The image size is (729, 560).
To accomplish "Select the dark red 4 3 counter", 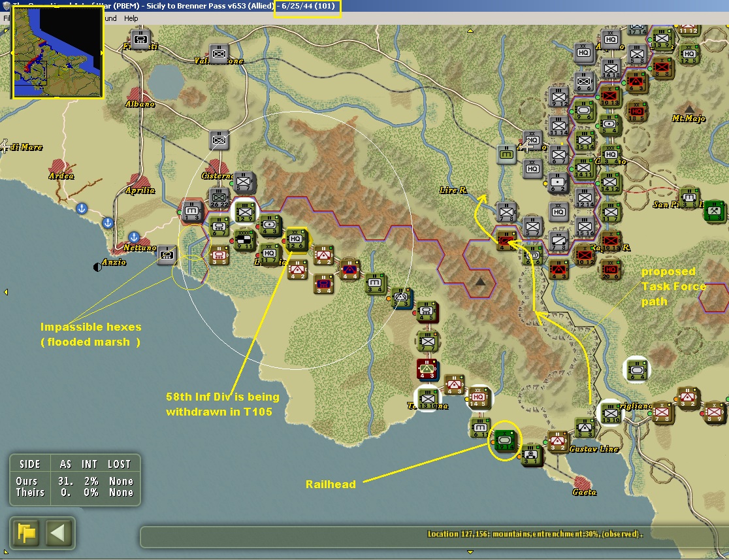I will [x=427, y=370].
